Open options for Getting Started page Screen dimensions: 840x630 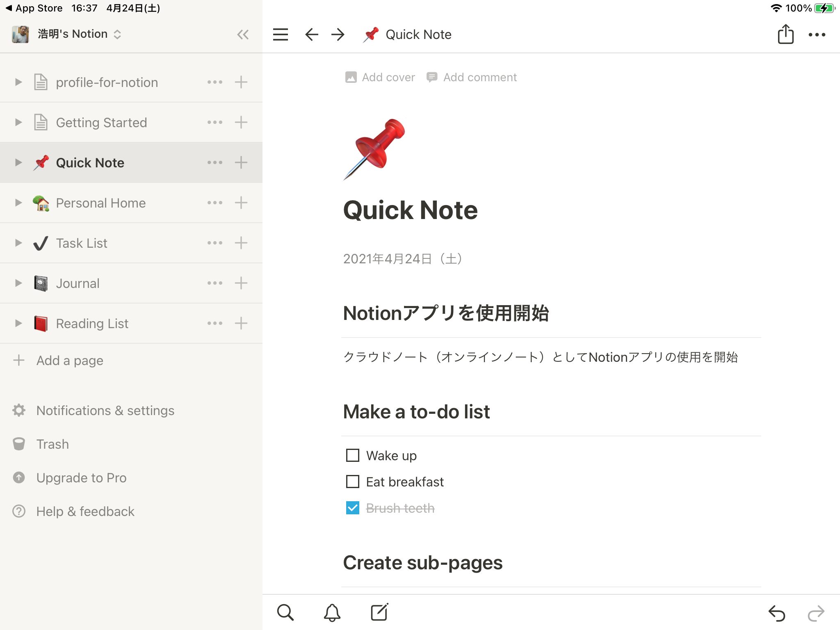click(x=215, y=122)
